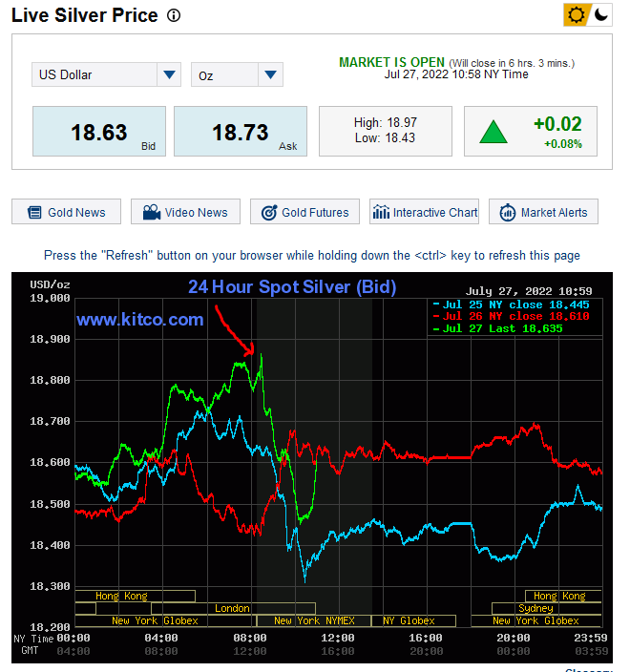Click the 24 Hour Spot Silver (Bid) title
This screenshot has width=630, height=672.
click(292, 287)
